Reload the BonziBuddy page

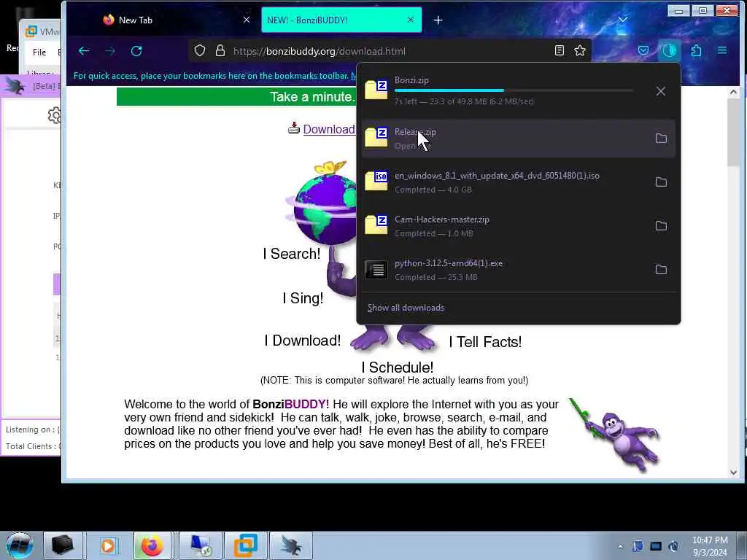(136, 51)
